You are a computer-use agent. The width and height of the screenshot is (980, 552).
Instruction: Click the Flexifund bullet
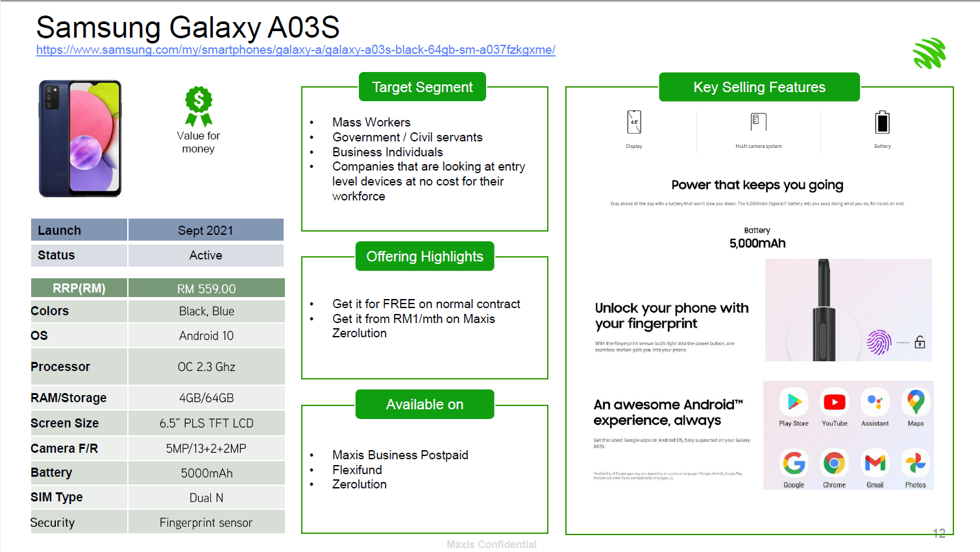(357, 470)
